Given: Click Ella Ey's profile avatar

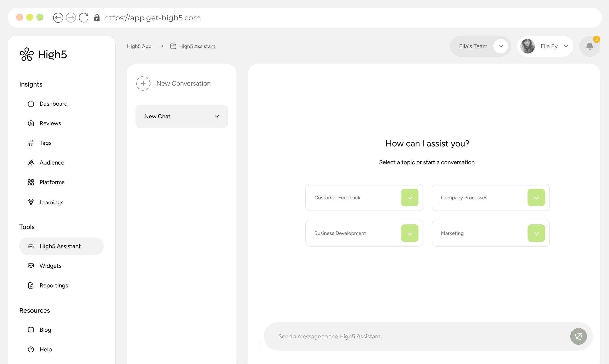Looking at the screenshot, I should (x=527, y=46).
